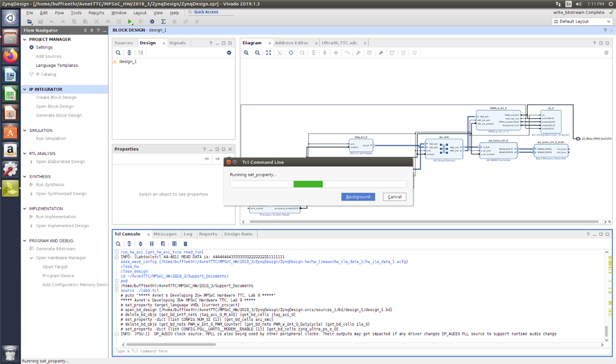Viewport: 616px width, 364px height.
Task: Collapse the PROJECT MANAGER section
Action: click(x=26, y=40)
